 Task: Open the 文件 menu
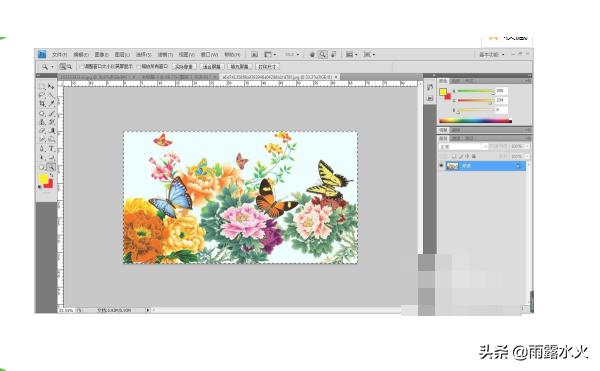click(x=59, y=55)
